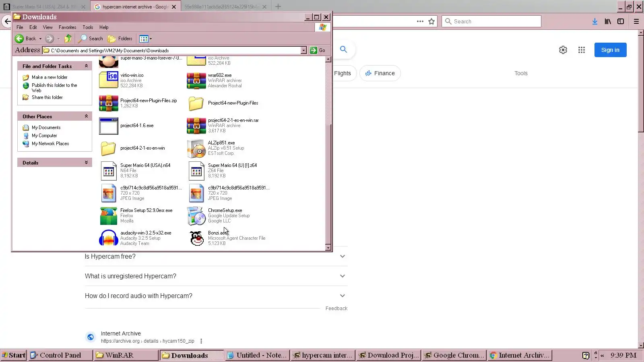Select the project64-1.6.exe icon
The image size is (644, 362).
click(109, 125)
